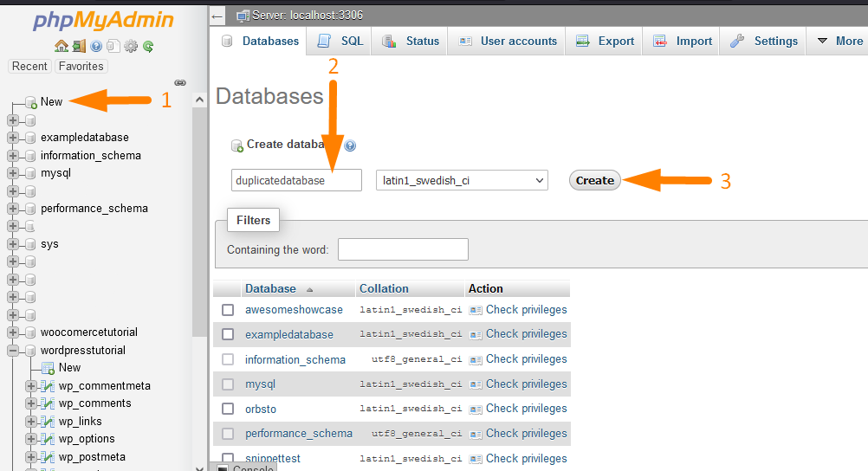Click the help icon beside Create database
This screenshot has width=868, height=471.
tap(350, 145)
